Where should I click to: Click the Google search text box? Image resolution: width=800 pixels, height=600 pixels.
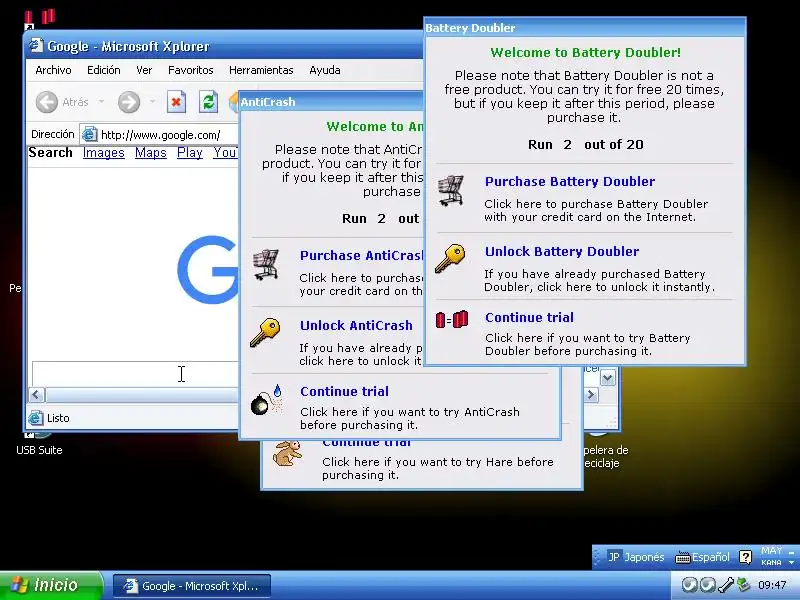135,373
